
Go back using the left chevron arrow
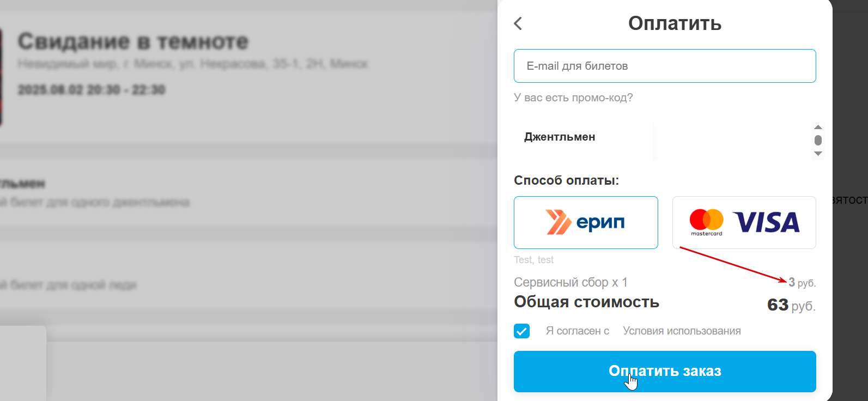pyautogui.click(x=518, y=23)
